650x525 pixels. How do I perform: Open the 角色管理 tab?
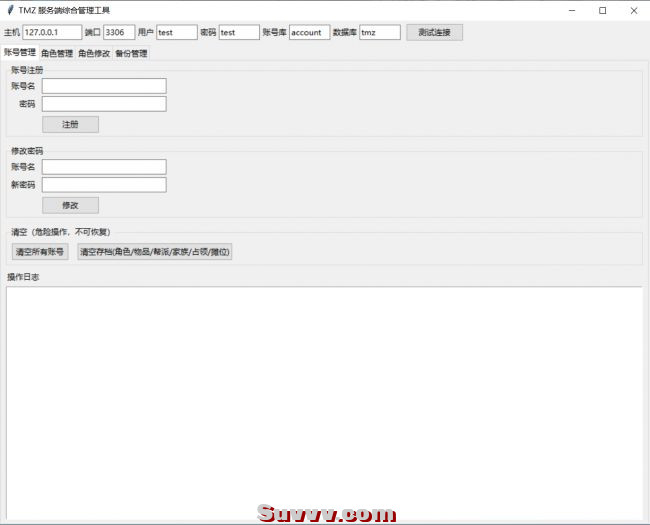point(57,53)
